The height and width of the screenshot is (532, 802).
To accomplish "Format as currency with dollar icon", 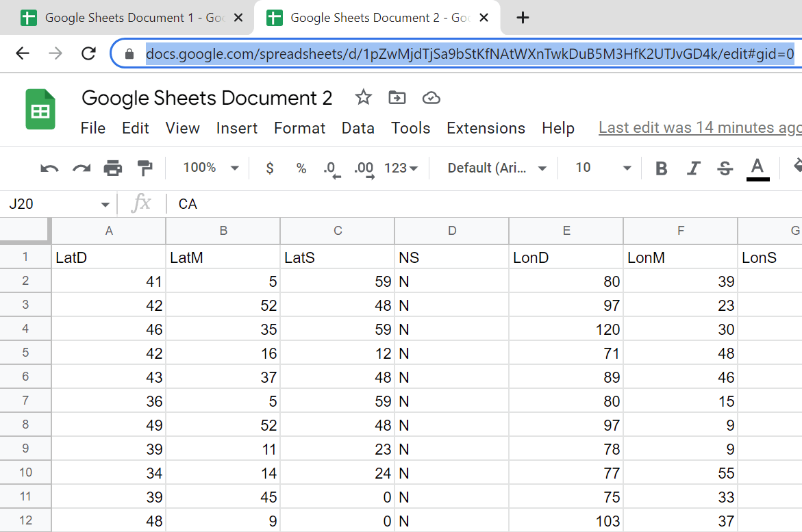I will (x=270, y=168).
